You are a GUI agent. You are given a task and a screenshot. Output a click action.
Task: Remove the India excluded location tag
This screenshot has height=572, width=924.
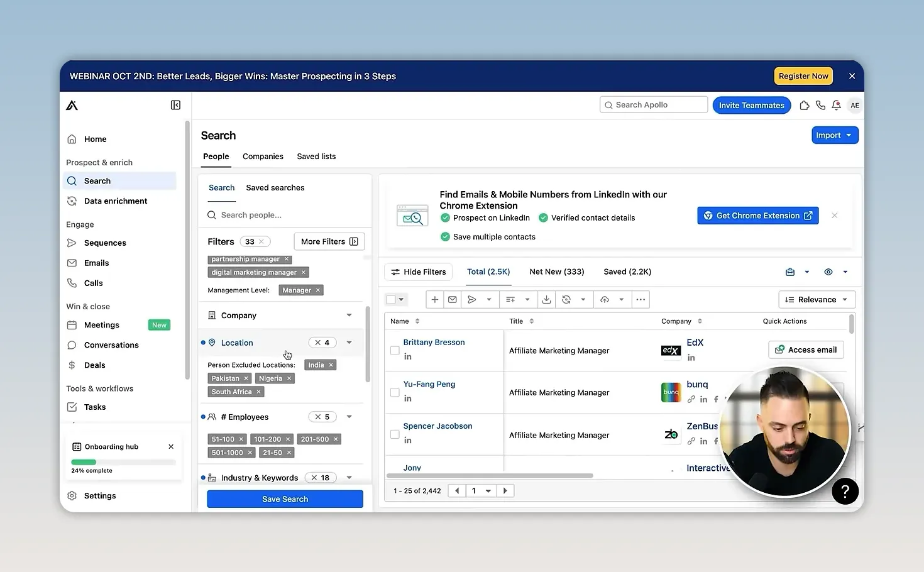click(x=331, y=365)
